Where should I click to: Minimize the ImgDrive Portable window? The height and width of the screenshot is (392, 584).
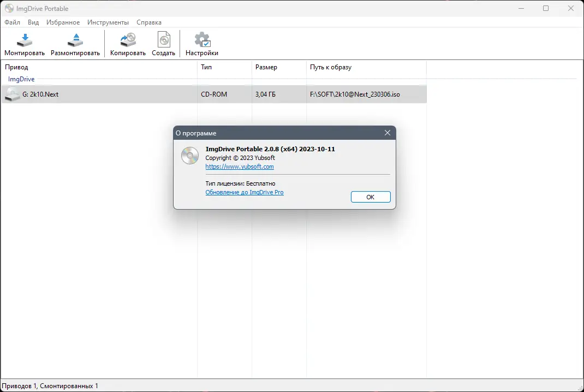[x=521, y=8]
